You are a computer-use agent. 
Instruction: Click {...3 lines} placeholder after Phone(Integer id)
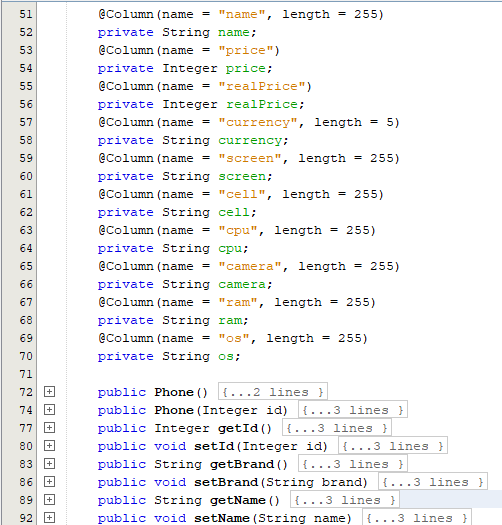353,410
